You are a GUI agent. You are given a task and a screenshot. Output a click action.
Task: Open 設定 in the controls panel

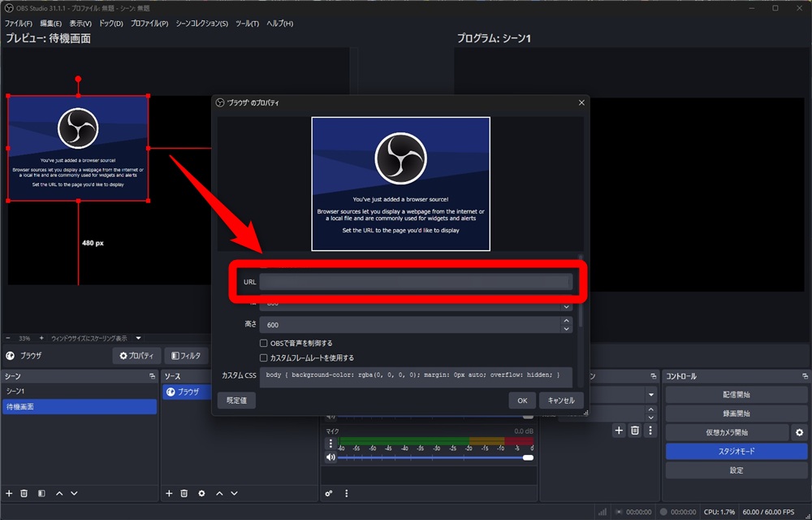(736, 470)
